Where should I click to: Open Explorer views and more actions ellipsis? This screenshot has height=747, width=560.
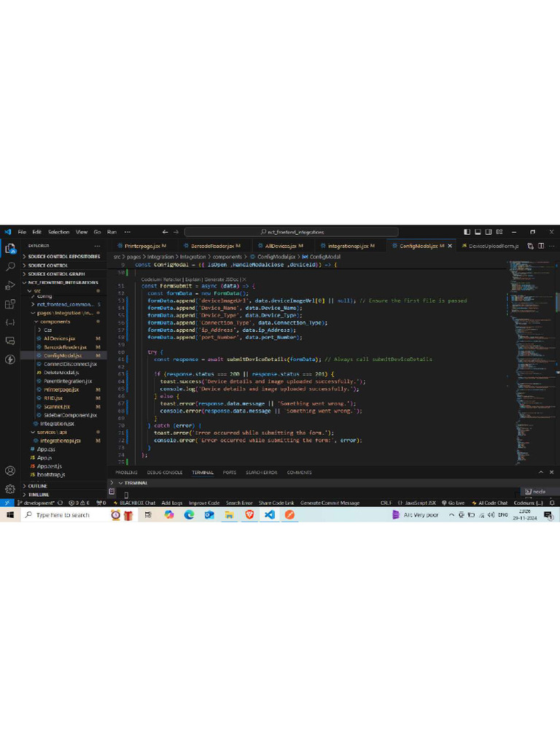coord(97,246)
